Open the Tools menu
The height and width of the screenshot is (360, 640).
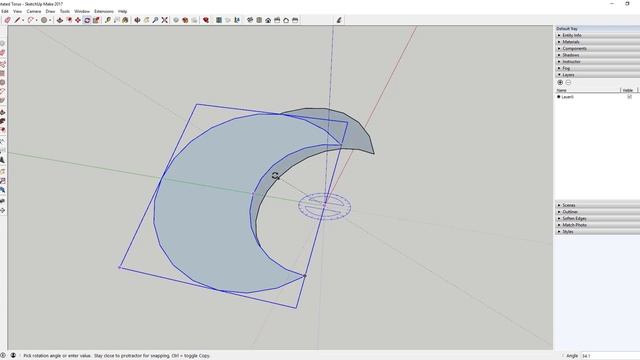coord(65,11)
